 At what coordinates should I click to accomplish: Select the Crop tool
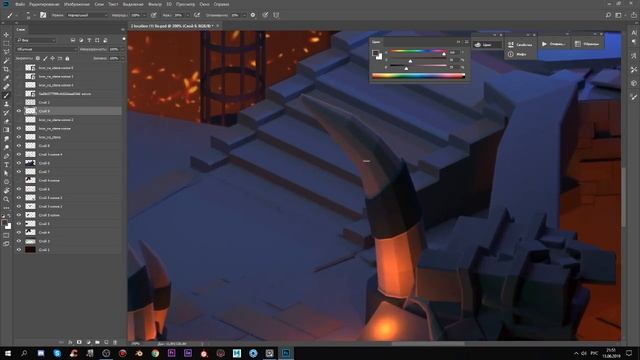click(x=6, y=69)
